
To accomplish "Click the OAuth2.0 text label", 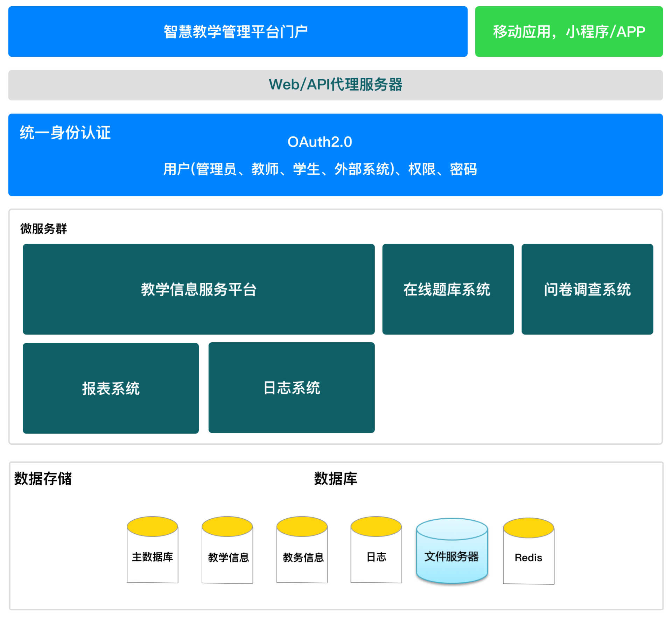I will (x=320, y=142).
